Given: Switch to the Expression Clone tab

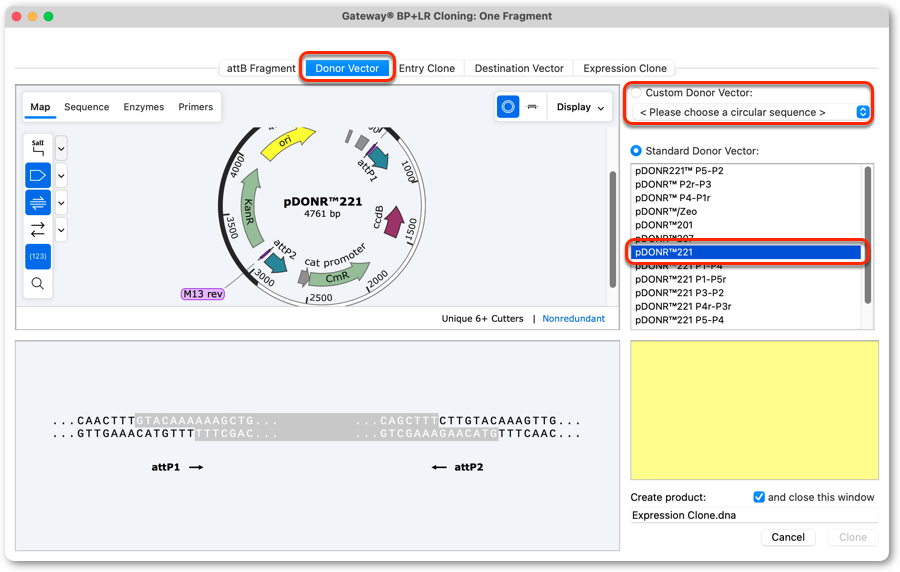Looking at the screenshot, I should (624, 68).
